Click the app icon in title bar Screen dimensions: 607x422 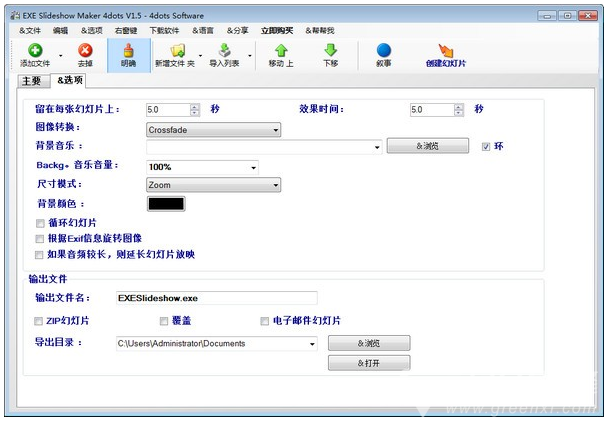15,15
